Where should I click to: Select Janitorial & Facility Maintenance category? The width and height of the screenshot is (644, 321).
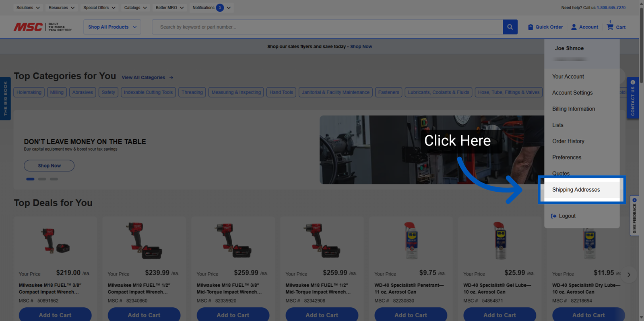point(336,92)
